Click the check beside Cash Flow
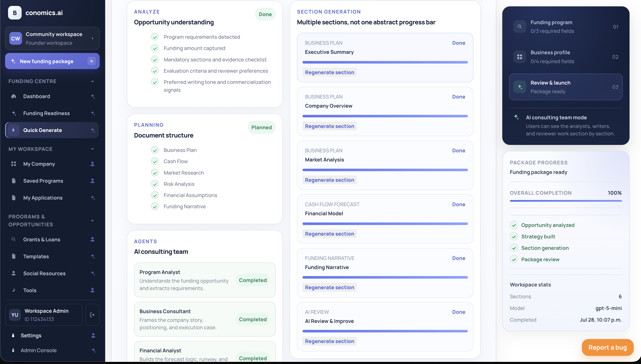 click(x=155, y=161)
